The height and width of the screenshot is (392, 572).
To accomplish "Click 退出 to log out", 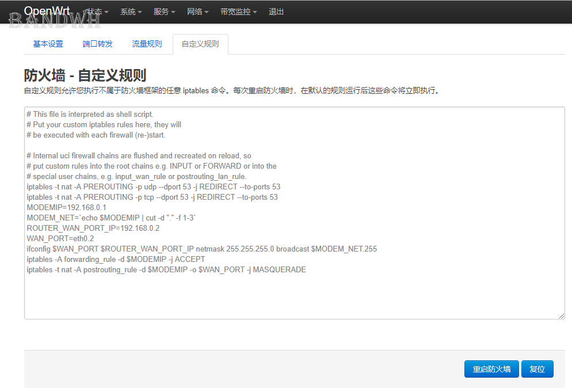I will (276, 12).
